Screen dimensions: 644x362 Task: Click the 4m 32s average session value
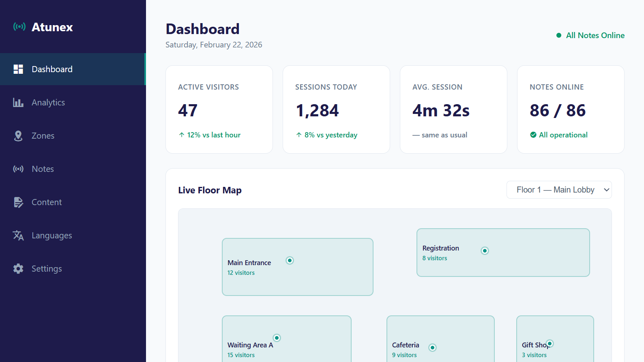click(x=441, y=110)
